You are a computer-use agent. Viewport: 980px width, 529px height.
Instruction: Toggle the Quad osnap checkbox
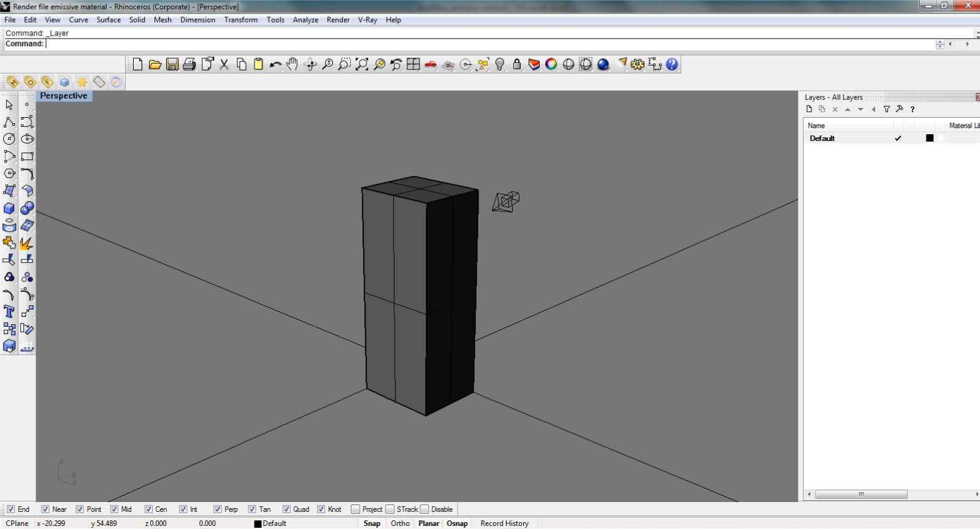[286, 509]
